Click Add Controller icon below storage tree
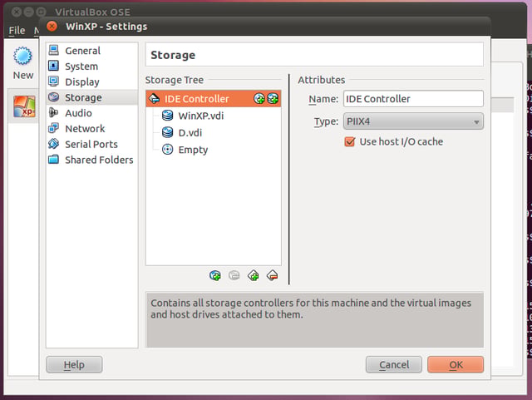The width and height of the screenshot is (532, 400). (x=254, y=275)
